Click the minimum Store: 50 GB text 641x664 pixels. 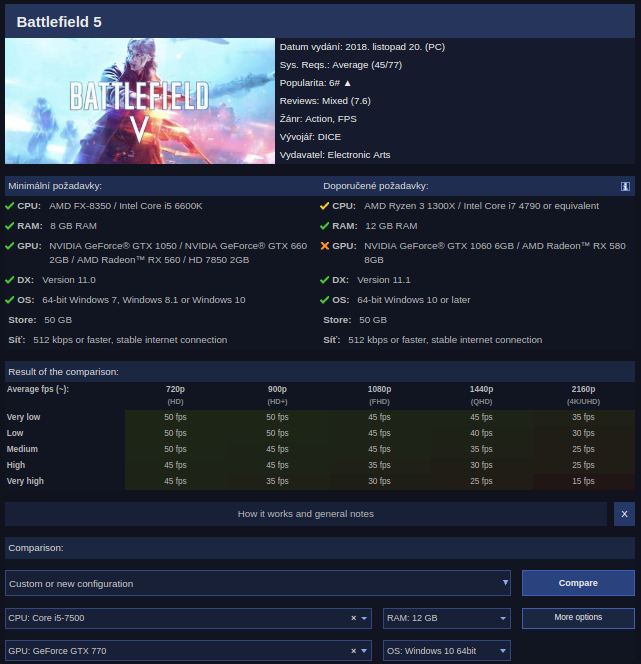coord(40,320)
